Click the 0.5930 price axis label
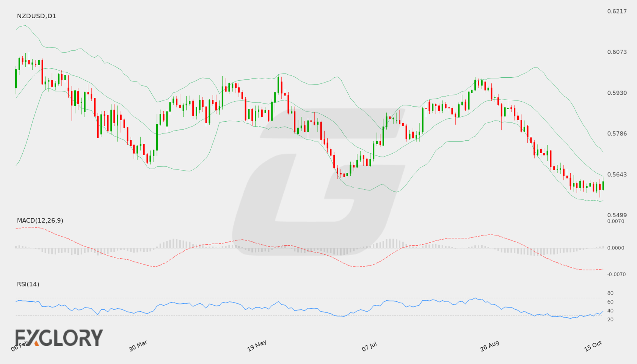 tap(617, 93)
